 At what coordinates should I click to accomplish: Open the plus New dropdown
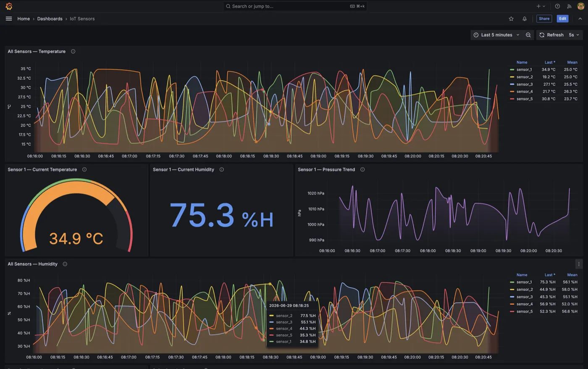[x=541, y=6]
